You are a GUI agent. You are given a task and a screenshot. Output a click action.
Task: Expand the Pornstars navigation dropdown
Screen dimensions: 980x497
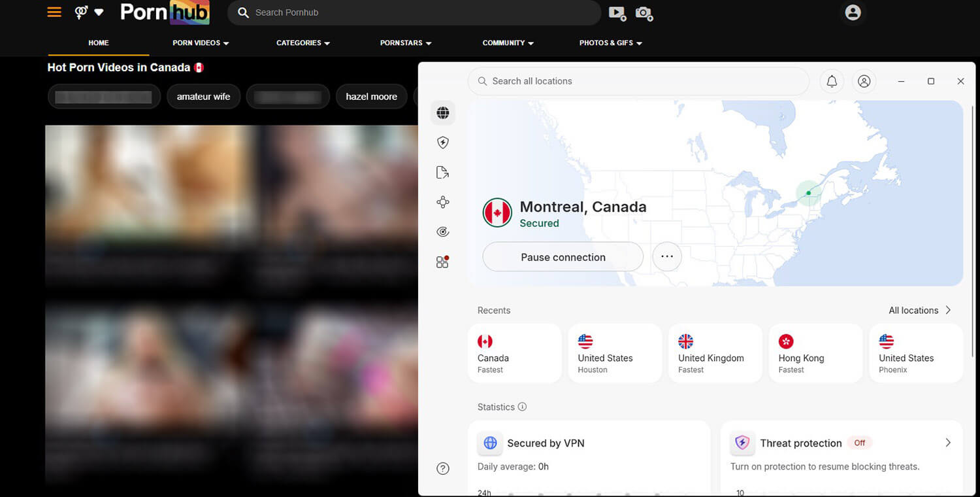coord(429,43)
